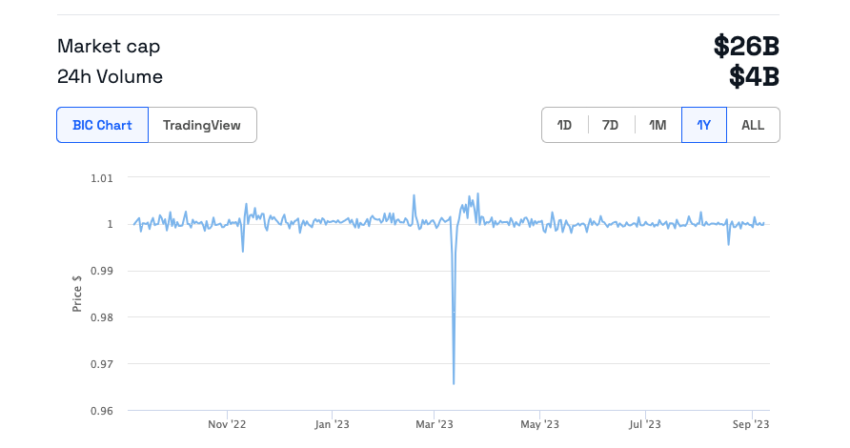Image resolution: width=850 pixels, height=448 pixels.
Task: Open the TradingView chart tab
Action: (202, 125)
